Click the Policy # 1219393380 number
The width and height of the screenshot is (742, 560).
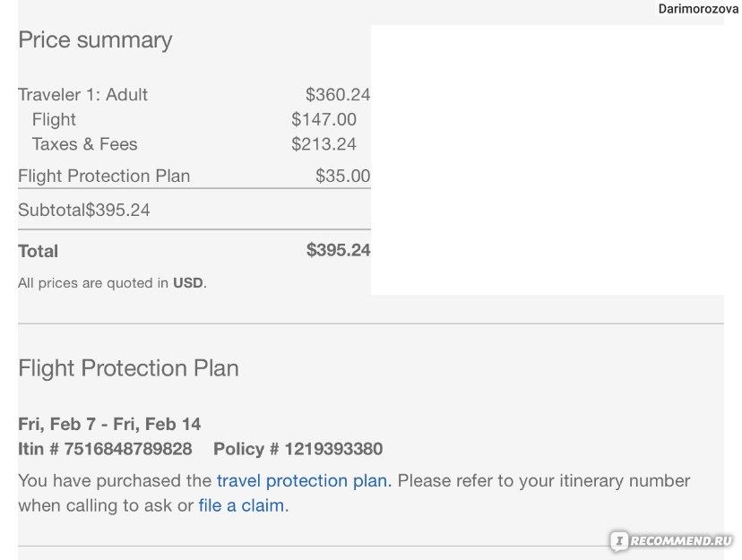tap(298, 449)
